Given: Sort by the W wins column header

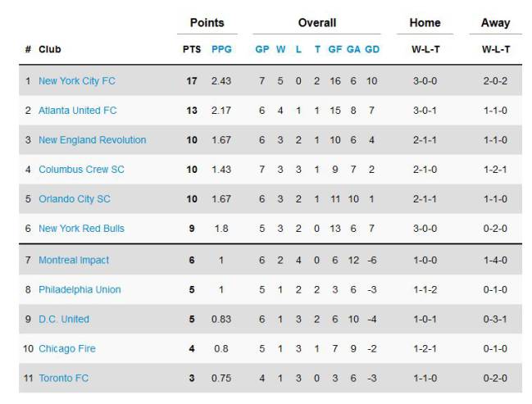Looking at the screenshot, I should pyautogui.click(x=280, y=49).
